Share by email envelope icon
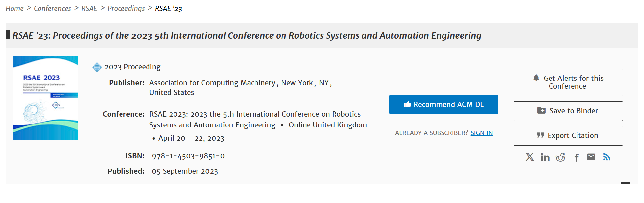644x203 pixels. [x=591, y=157]
